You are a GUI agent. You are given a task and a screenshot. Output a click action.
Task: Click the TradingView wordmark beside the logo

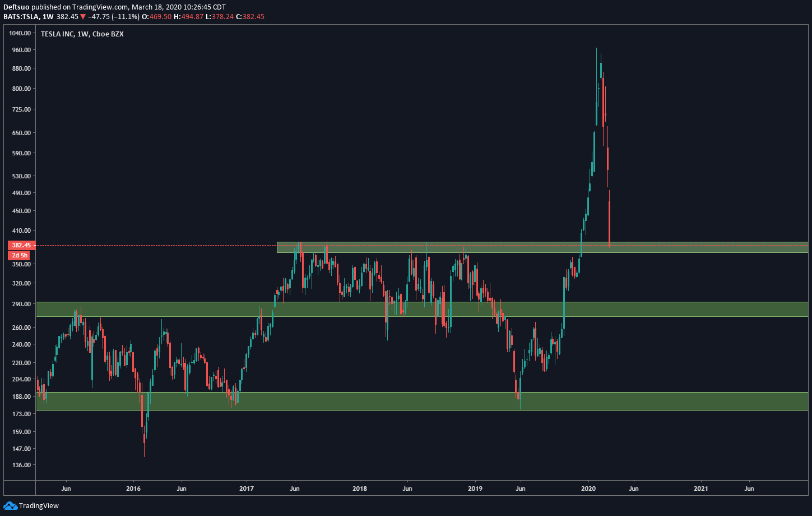tap(39, 506)
